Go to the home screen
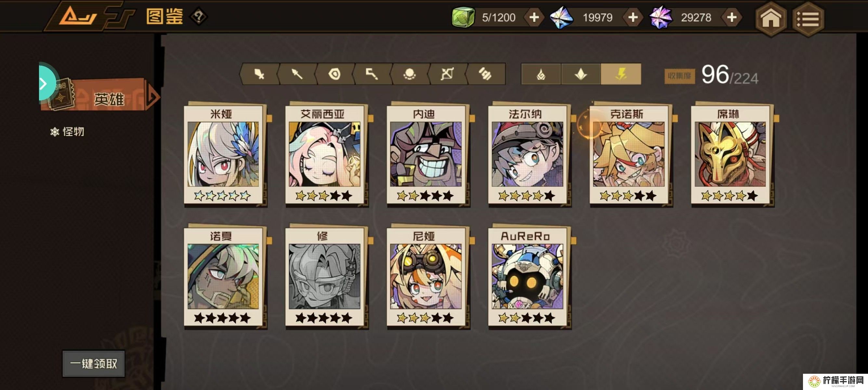The height and width of the screenshot is (390, 868). tap(771, 19)
